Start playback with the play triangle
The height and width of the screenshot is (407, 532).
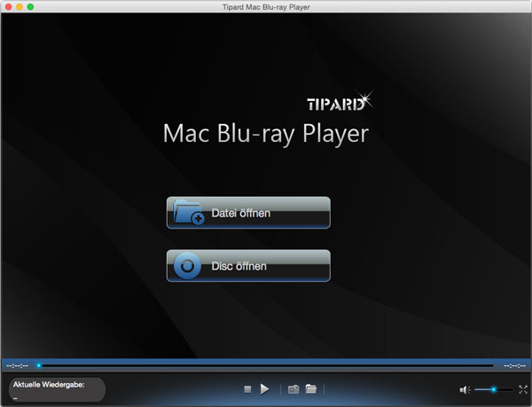264,389
